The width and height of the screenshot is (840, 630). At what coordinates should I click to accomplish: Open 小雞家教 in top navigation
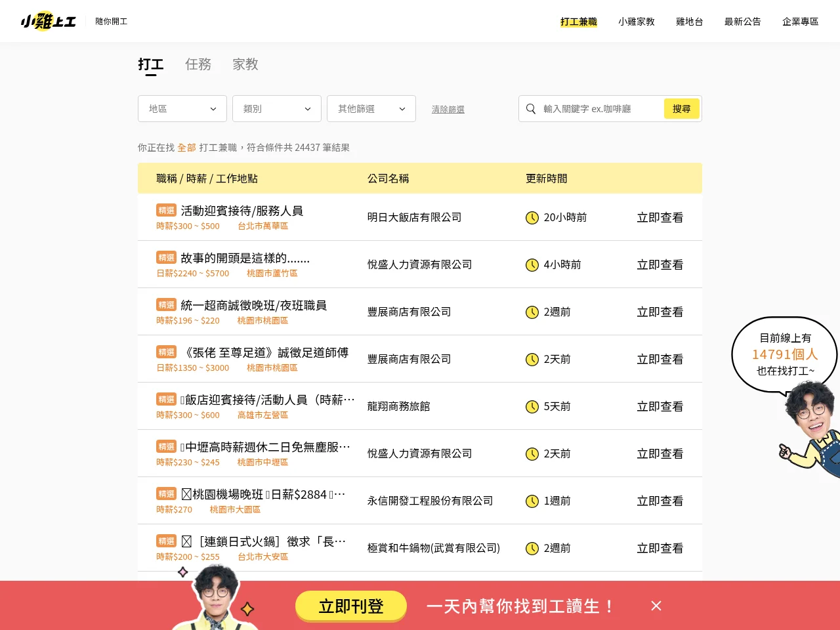click(637, 22)
